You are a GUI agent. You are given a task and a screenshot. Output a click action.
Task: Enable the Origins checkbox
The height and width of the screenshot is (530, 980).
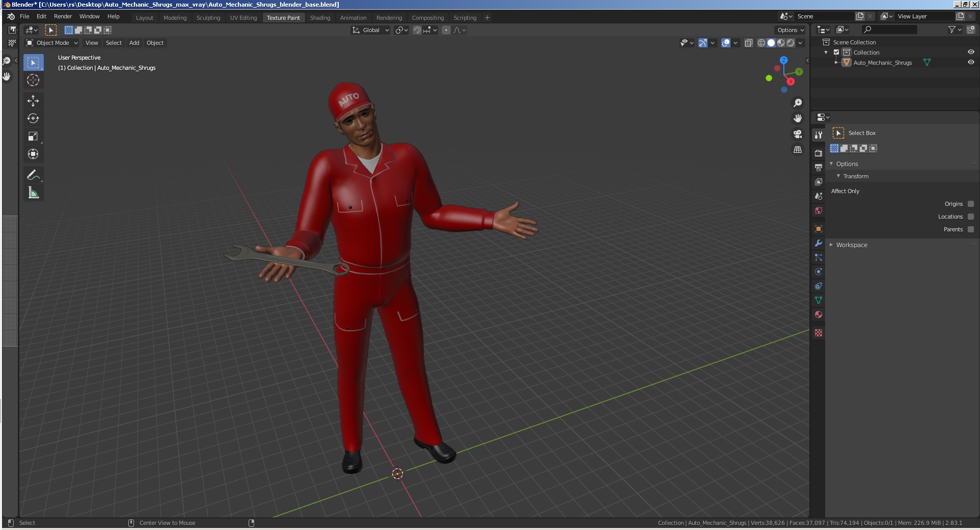(971, 204)
